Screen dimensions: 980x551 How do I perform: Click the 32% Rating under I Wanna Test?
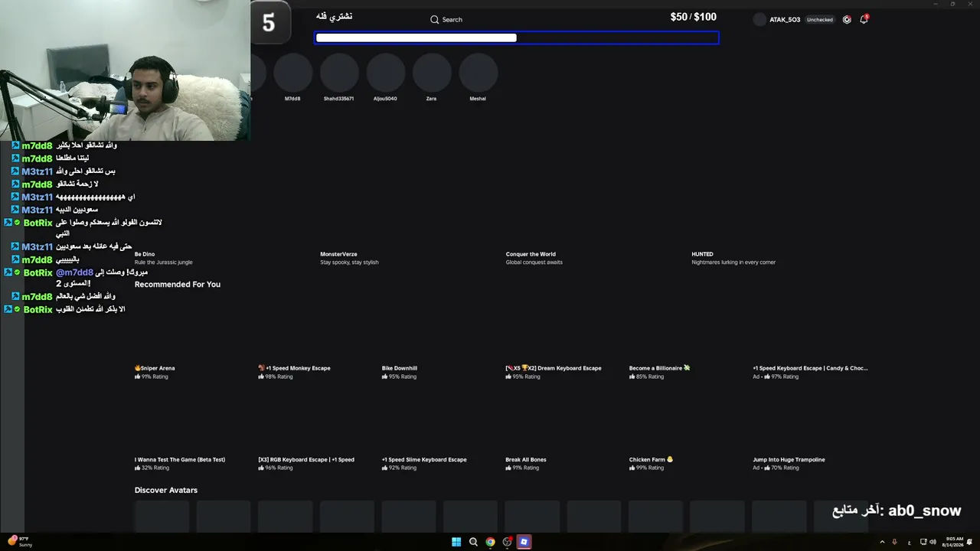pyautogui.click(x=152, y=468)
